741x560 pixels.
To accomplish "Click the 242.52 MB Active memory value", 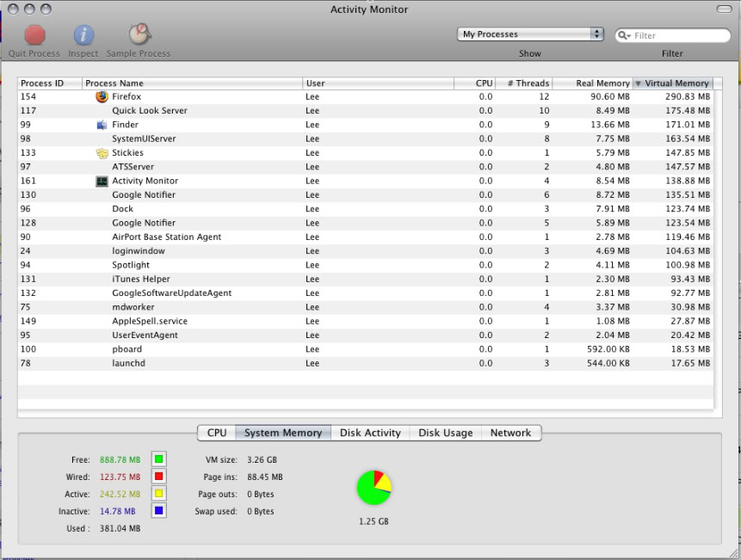I will pyautogui.click(x=120, y=494).
